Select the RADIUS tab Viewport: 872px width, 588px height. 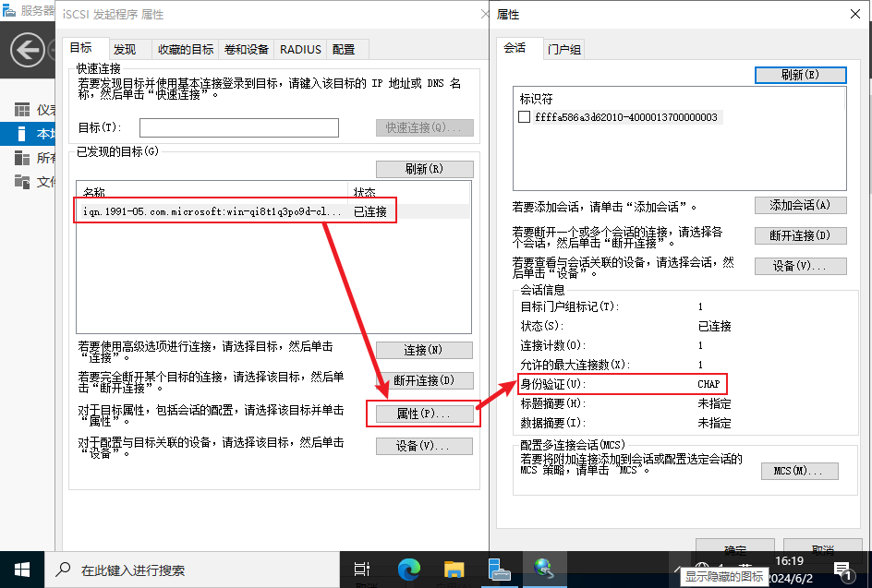pos(300,49)
